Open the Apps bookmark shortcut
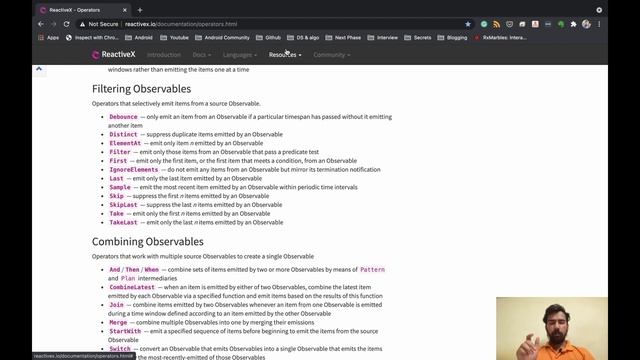Viewport: 640px width, 360px height. click(x=49, y=38)
